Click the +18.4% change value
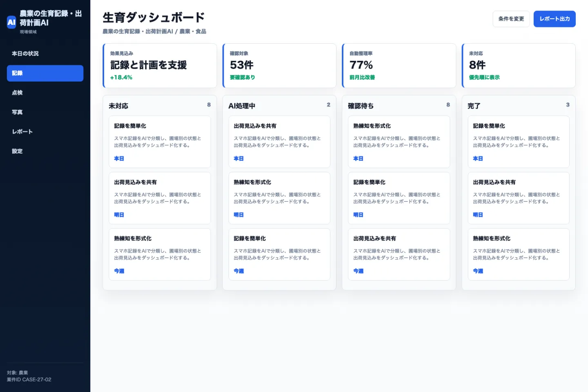 point(121,77)
